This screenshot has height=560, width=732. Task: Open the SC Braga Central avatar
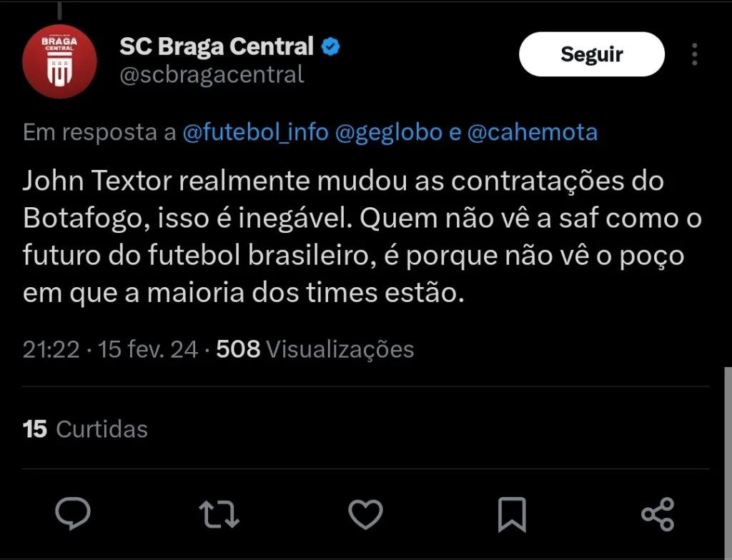pos(59,64)
